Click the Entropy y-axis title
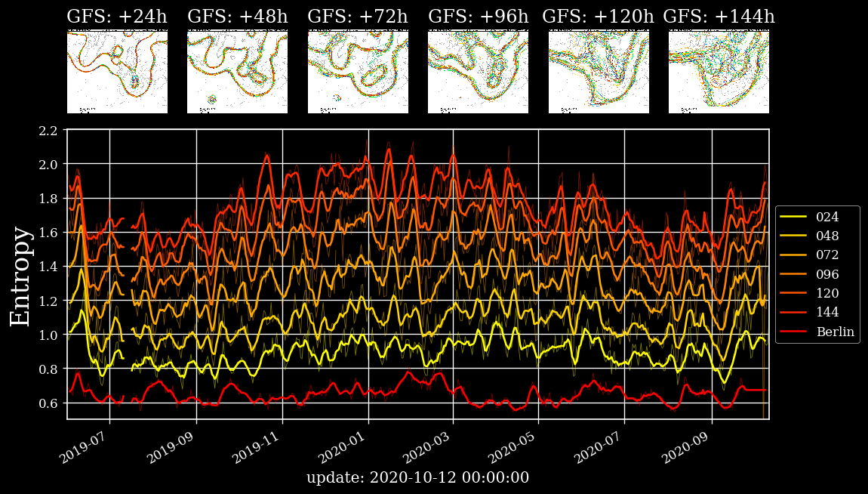This screenshot has width=868, height=494. [x=21, y=276]
